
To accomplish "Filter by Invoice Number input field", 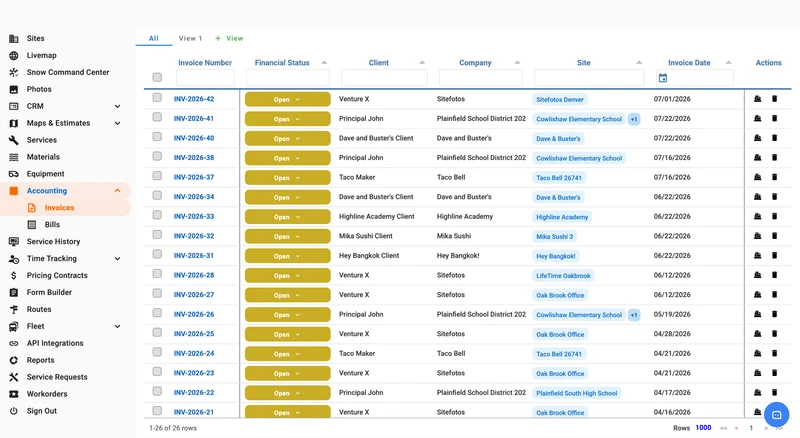I will point(205,78).
